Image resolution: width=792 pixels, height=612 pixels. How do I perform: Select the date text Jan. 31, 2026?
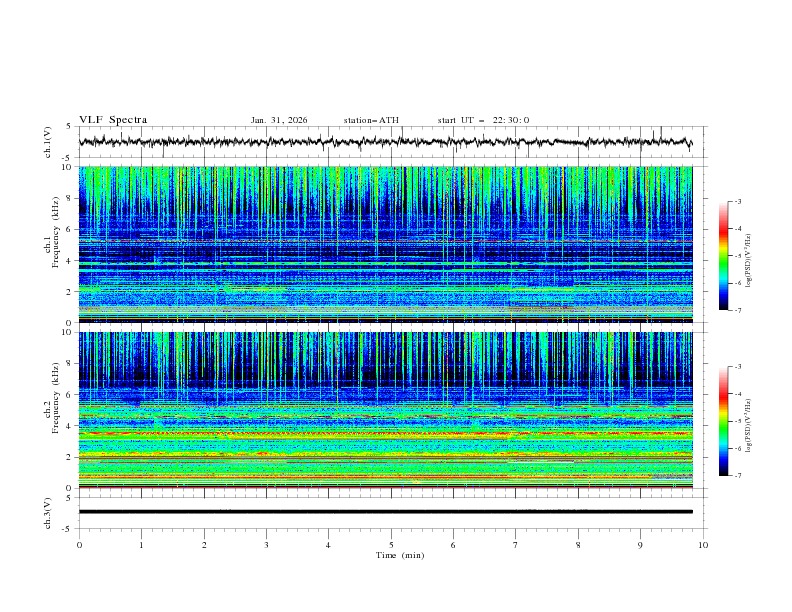[x=279, y=120]
